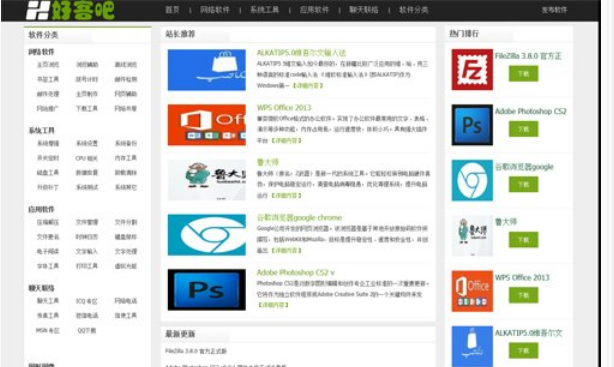This screenshot has height=367, width=614.
Task: Click 下载 under WPS Office 2013 in hot ranking
Action: coord(523,295)
